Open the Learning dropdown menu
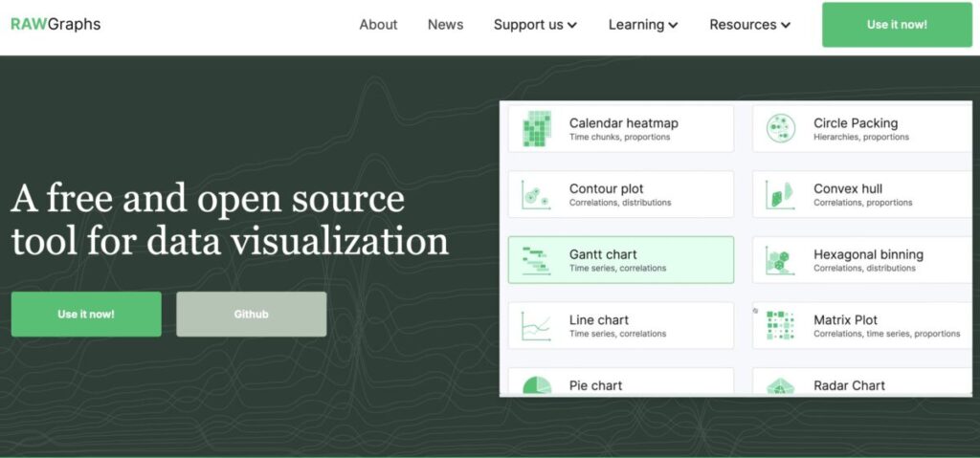Viewport: 980px width, 458px height. coord(643,25)
